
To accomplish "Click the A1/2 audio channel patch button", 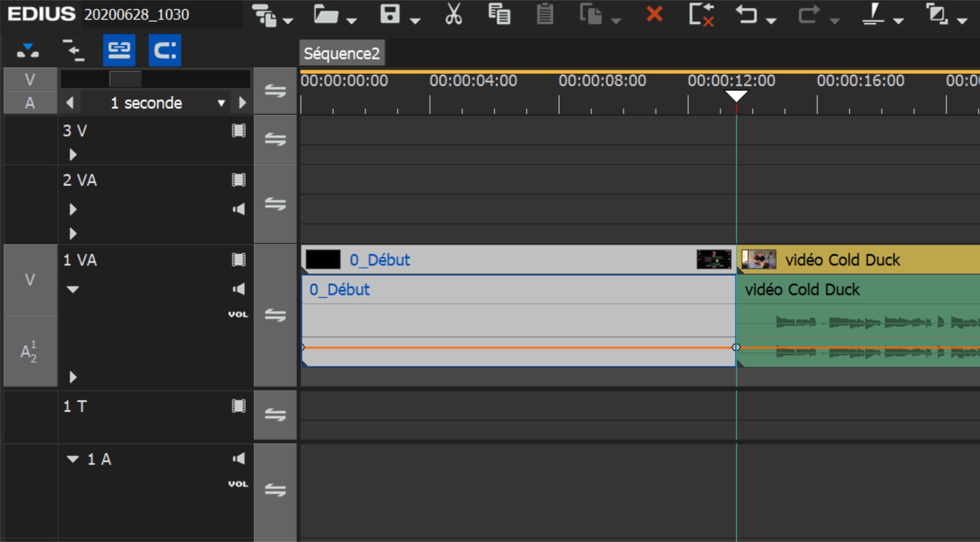I will tap(30, 352).
